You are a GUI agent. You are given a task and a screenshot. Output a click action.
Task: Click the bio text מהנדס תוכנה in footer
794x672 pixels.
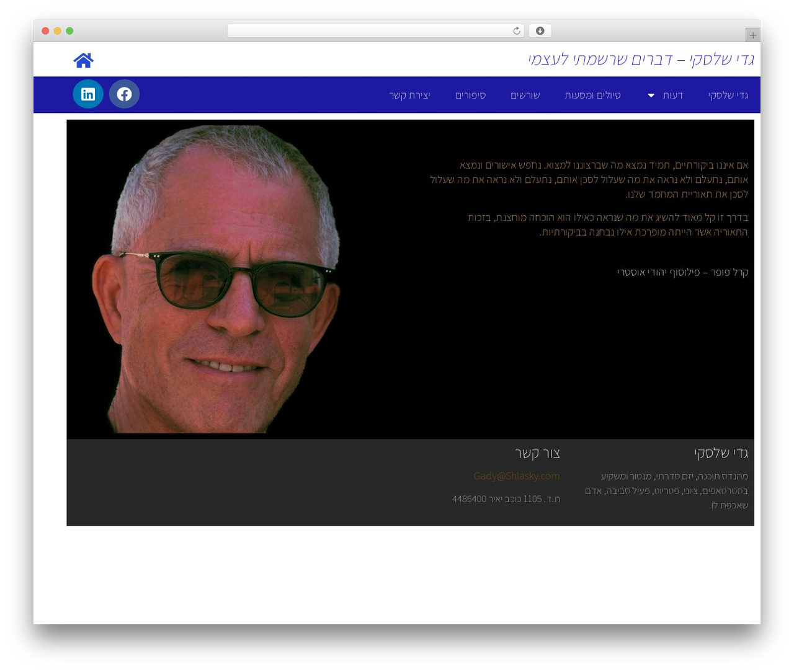pos(666,491)
